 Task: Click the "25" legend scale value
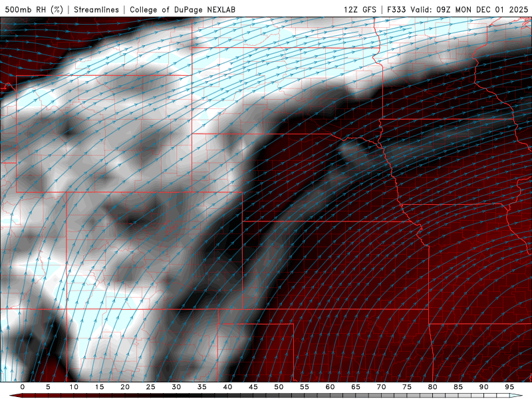point(151,387)
